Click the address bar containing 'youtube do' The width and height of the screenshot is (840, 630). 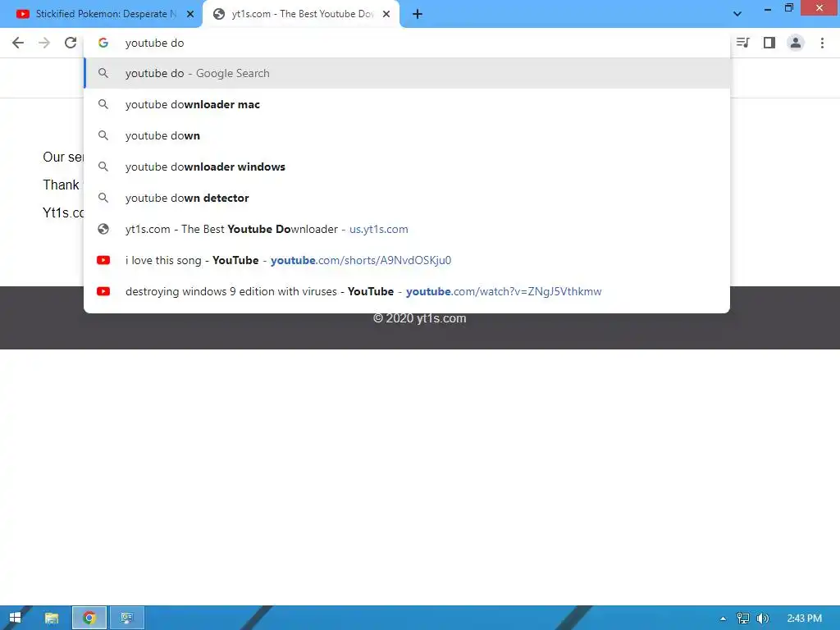tap(407, 43)
